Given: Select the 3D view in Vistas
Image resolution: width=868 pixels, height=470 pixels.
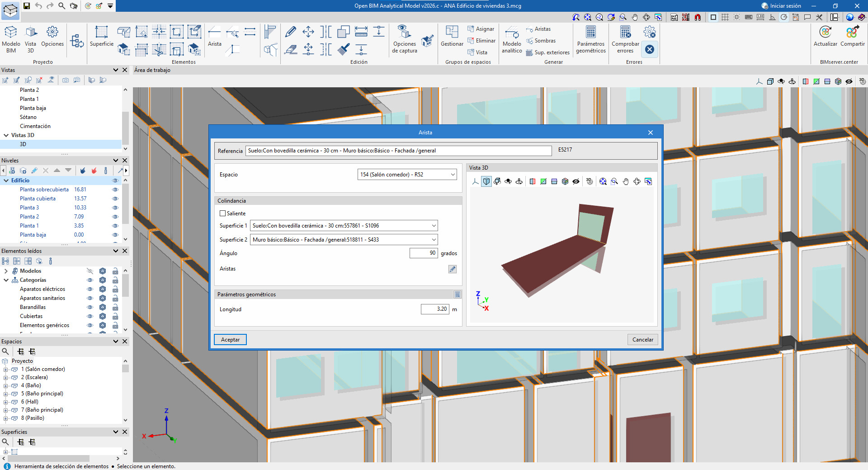Looking at the screenshot, I should pos(23,144).
